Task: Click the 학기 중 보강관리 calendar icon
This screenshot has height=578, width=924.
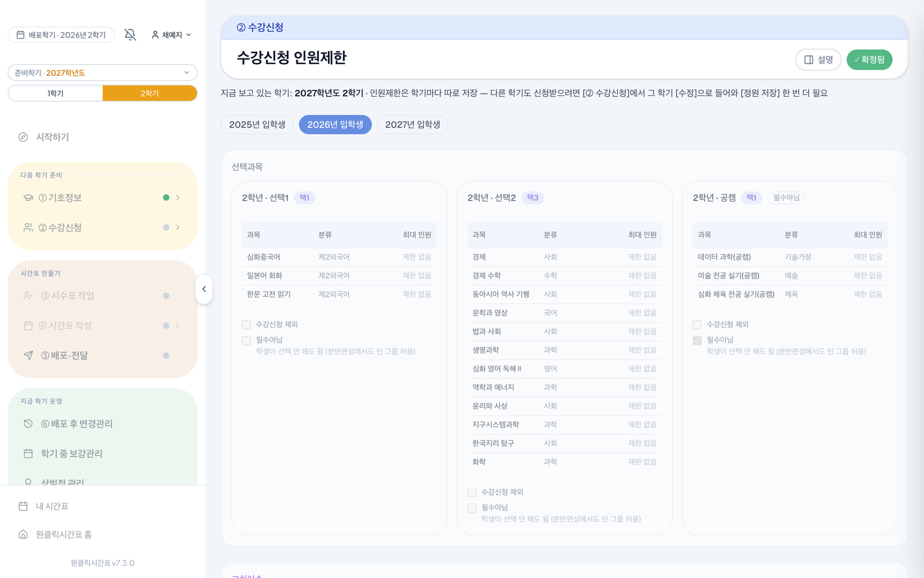Action: 28,453
